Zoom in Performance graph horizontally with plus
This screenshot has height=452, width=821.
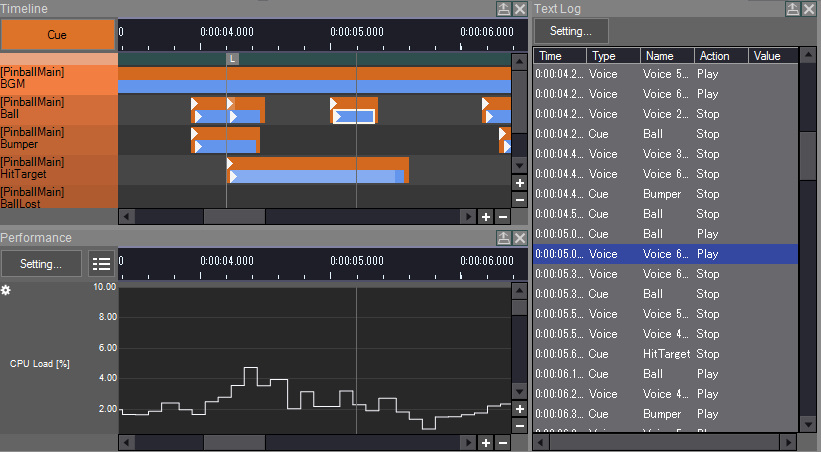(485, 443)
